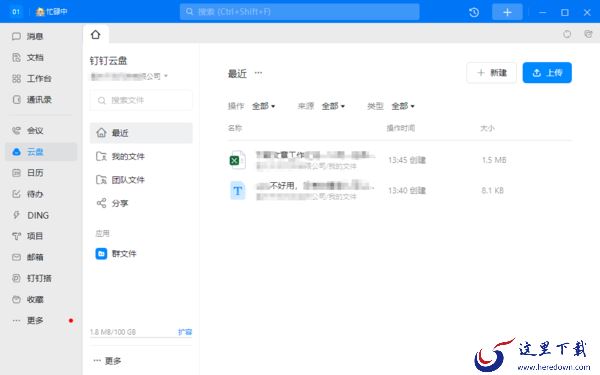This screenshot has height=375, width=600.
Task: Click the 大小 column header
Action: (487, 128)
